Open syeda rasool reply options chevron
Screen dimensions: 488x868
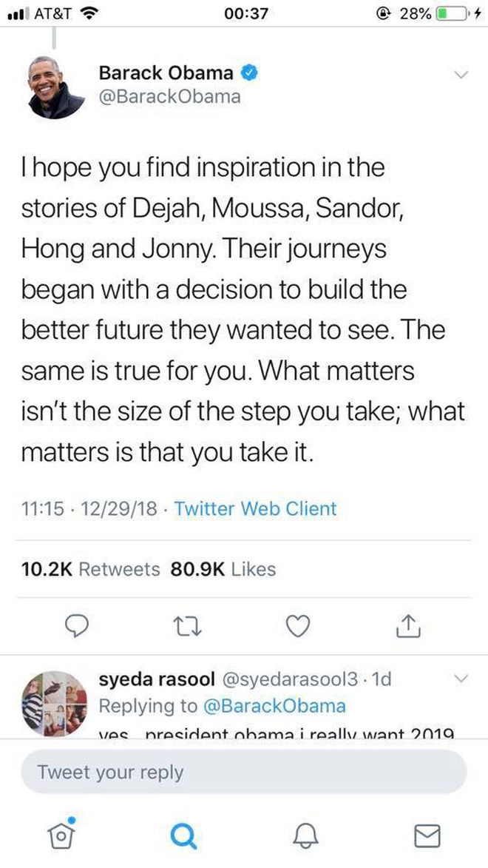tap(461, 679)
